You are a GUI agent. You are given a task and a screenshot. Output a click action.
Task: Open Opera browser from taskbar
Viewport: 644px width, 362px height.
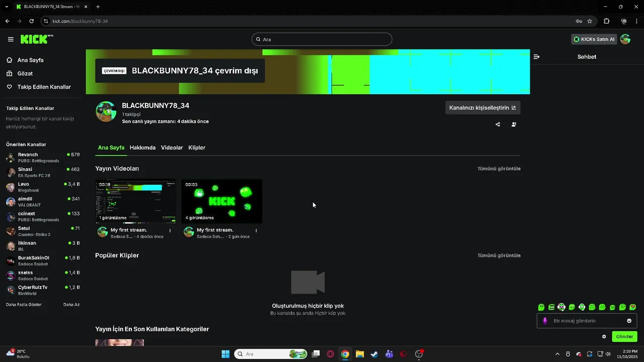pos(331,354)
